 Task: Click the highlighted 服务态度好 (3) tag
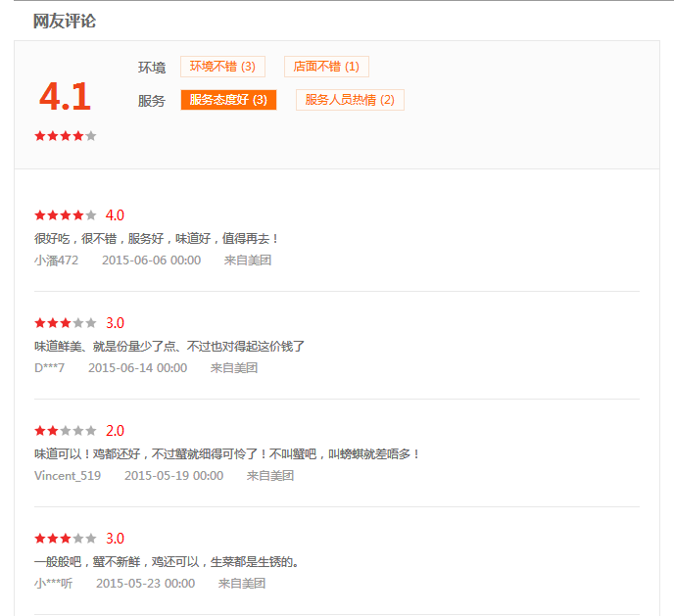point(228,100)
